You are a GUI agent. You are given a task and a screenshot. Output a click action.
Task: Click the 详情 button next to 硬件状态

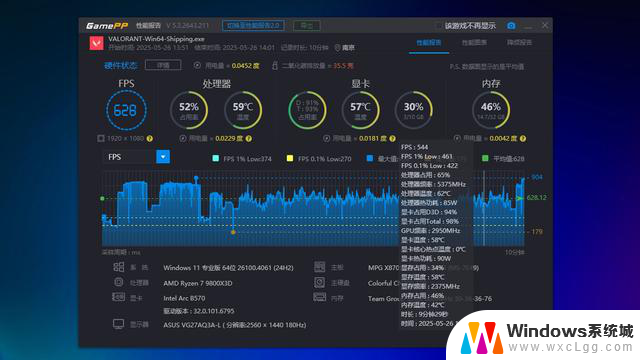click(163, 65)
